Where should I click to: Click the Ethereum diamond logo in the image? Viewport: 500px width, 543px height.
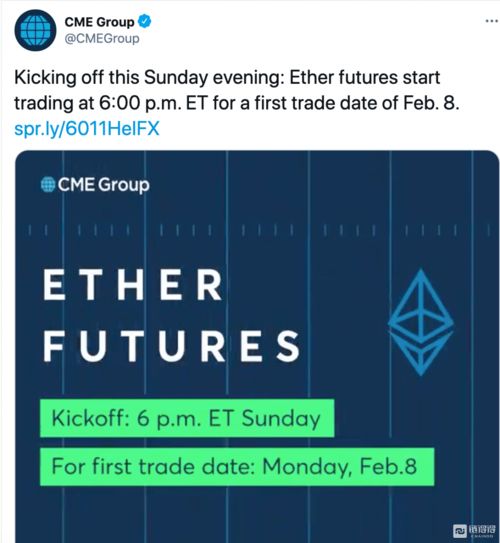click(421, 322)
